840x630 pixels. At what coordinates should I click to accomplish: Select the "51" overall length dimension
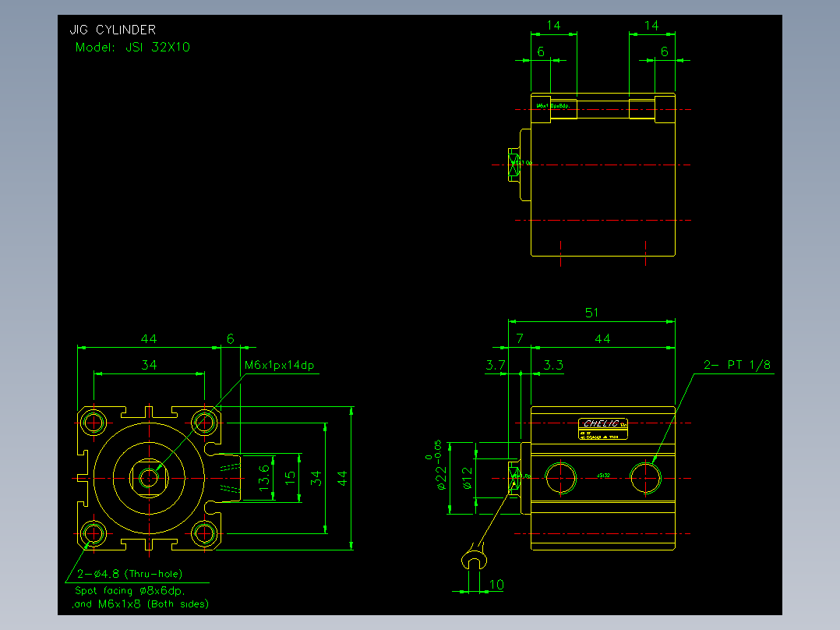[x=591, y=313]
